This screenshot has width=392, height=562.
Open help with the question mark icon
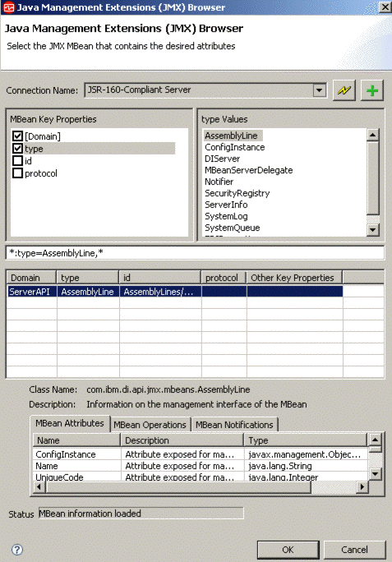point(17,550)
